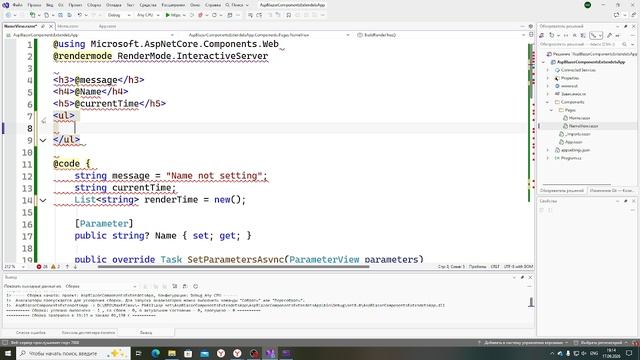The image size is (640, 360).
Task: Switch to the Git changes panel tab
Action: coord(612,191)
